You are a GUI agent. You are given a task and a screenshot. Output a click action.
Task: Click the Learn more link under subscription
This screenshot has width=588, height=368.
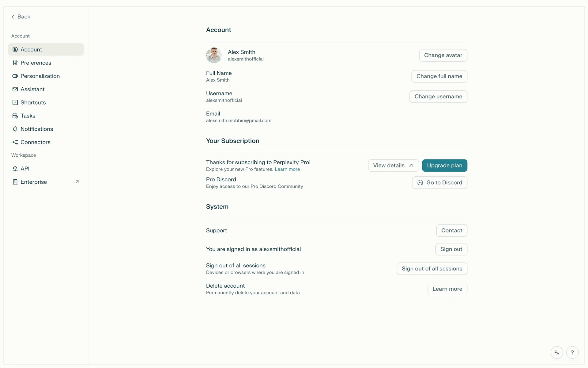(287, 169)
